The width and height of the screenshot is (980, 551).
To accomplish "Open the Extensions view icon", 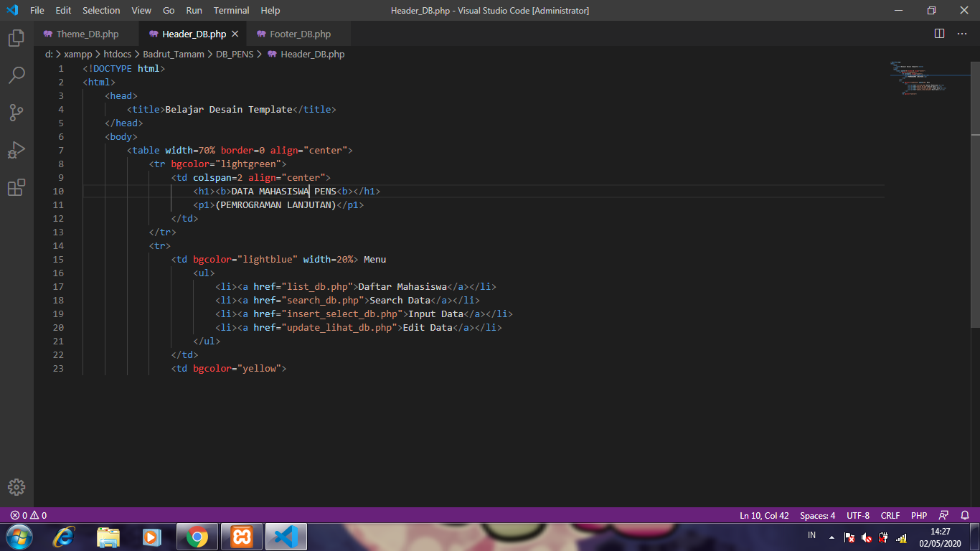I will [17, 187].
